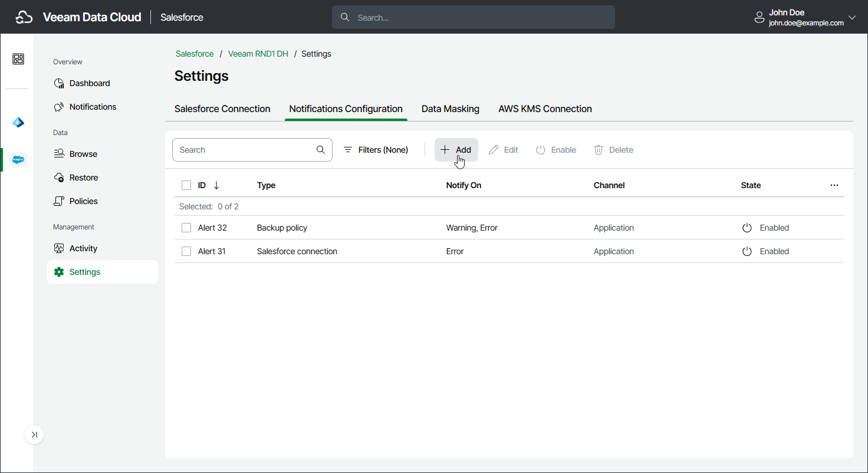The image size is (868, 473).
Task: Sort by ID using the arrow icon
Action: pos(216,185)
